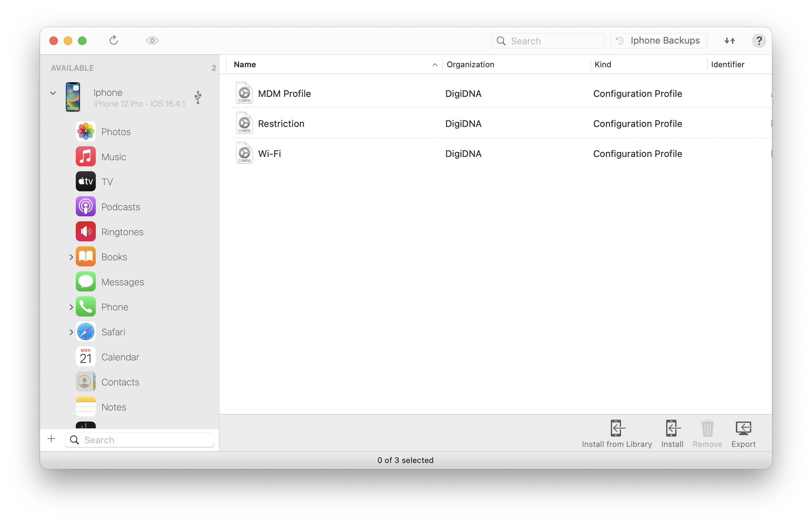Screen dimensions: 812x522
Task: Click Install from Library button
Action: 617,434
